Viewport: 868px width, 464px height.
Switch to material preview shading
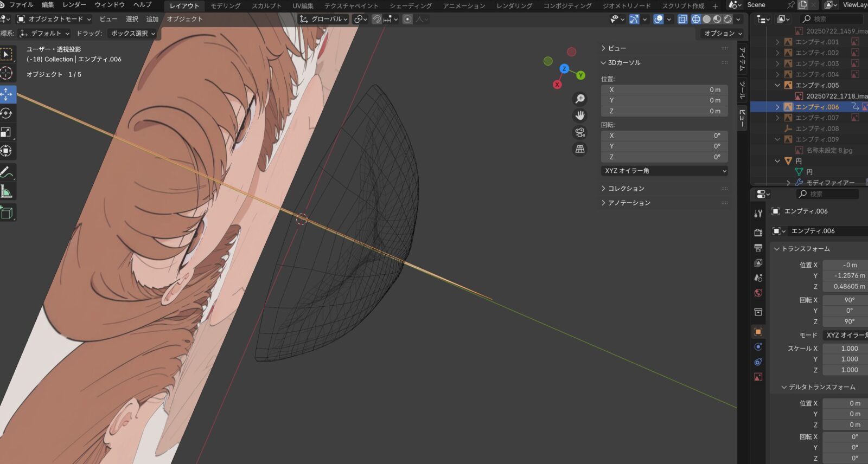[x=717, y=19]
